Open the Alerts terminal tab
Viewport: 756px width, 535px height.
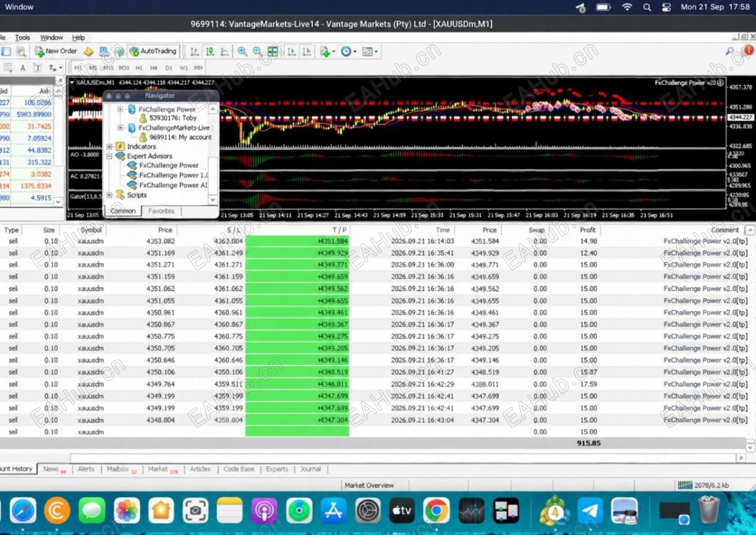(86, 469)
